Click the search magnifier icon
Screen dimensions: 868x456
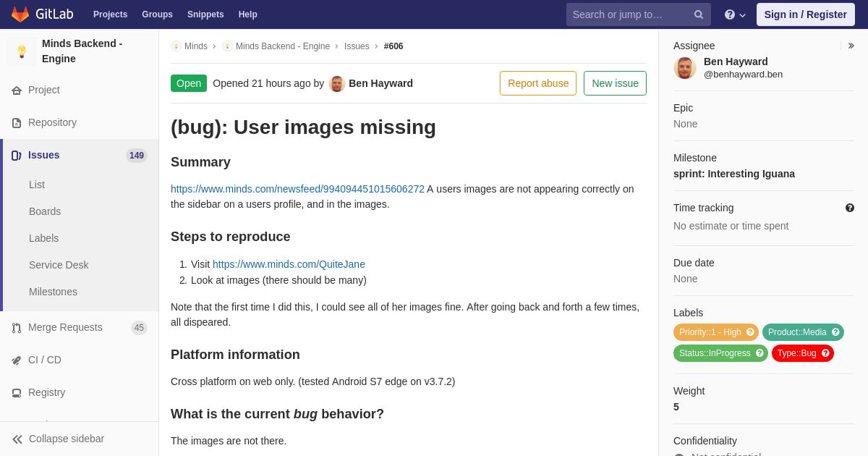click(699, 14)
